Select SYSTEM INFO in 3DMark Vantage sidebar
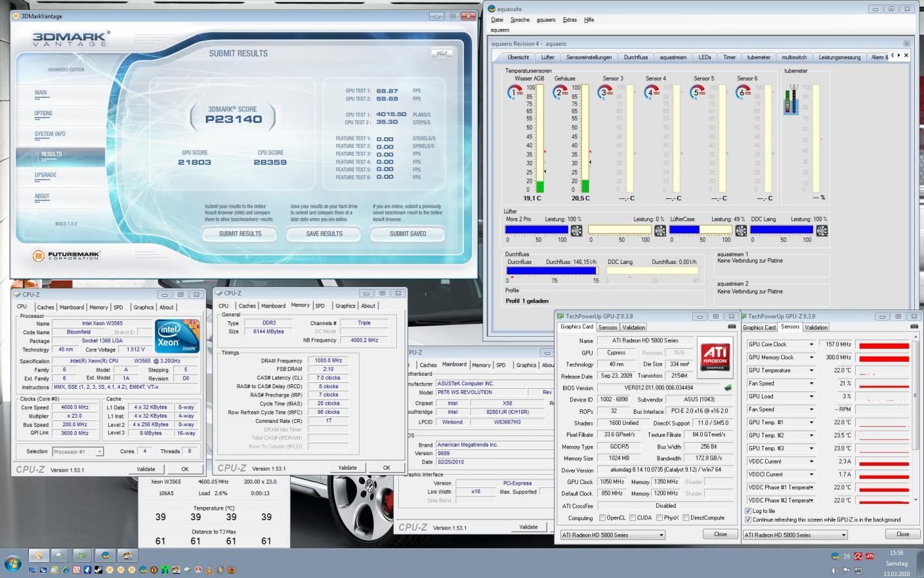Viewport: 924px width, 578px height. [50, 134]
